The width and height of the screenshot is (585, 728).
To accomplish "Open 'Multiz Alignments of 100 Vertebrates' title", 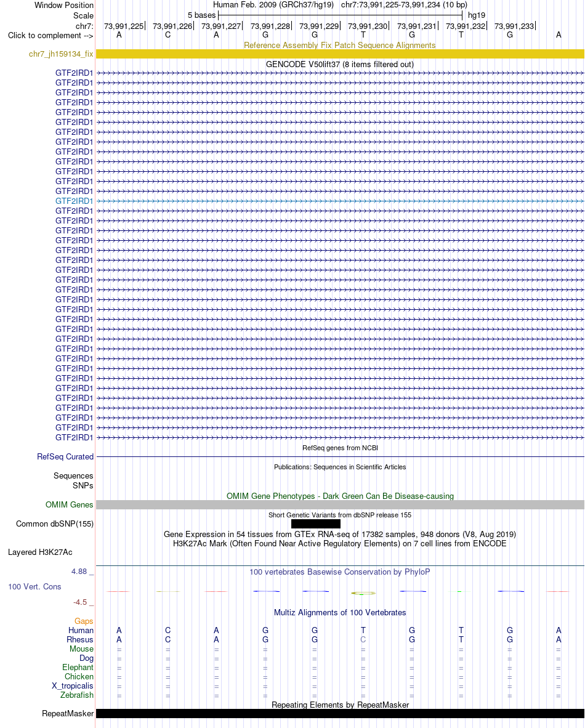I will tap(340, 612).
